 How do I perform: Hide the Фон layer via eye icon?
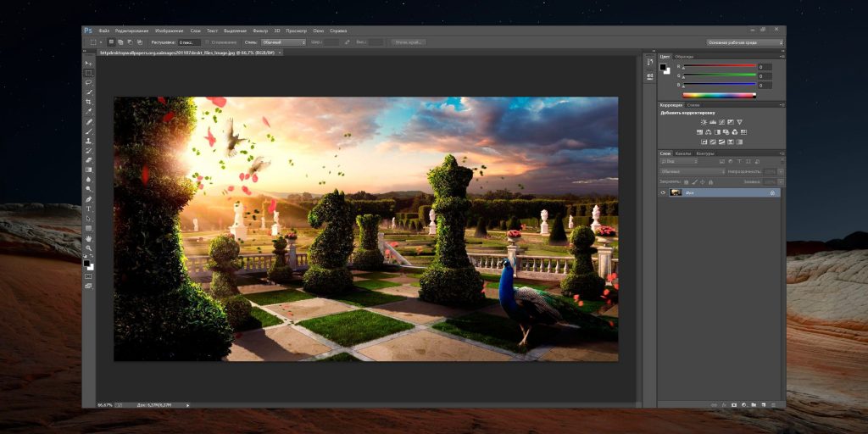pyautogui.click(x=664, y=192)
